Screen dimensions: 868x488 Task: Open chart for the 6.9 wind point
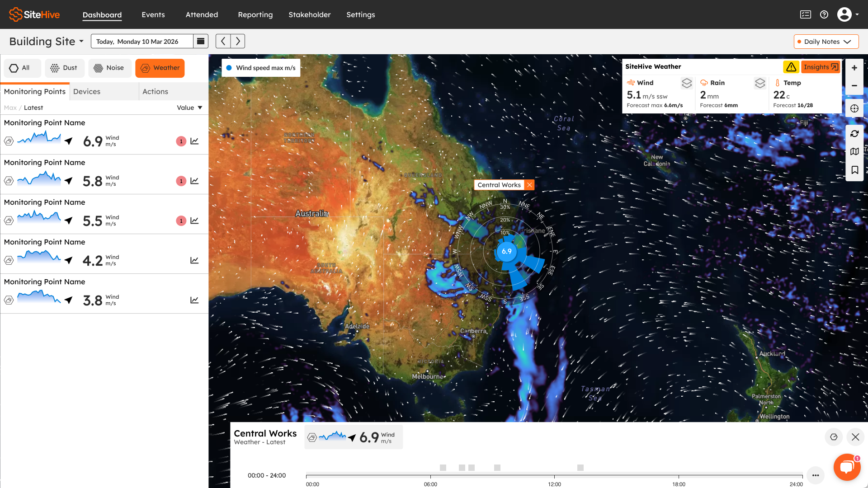click(194, 141)
